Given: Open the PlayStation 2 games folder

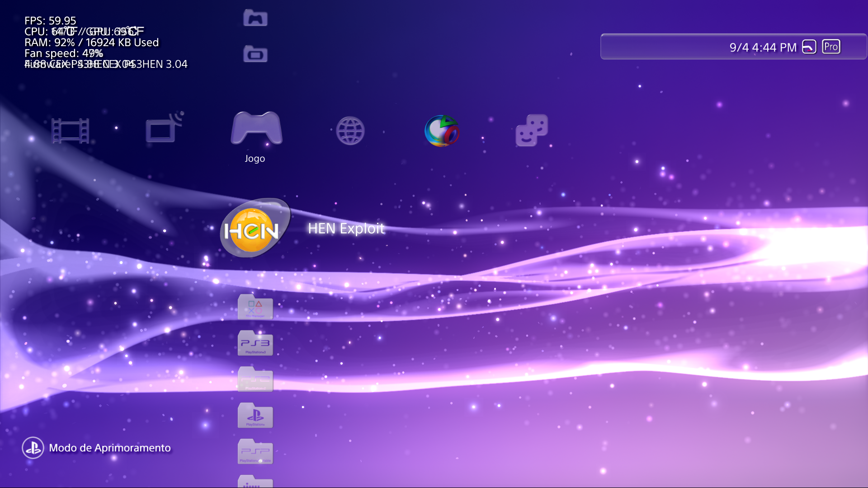Looking at the screenshot, I should point(255,380).
